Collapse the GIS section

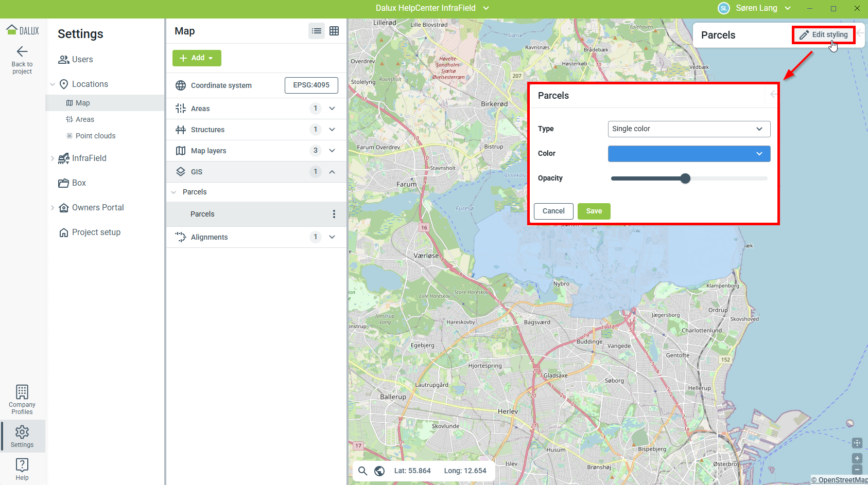pyautogui.click(x=332, y=172)
